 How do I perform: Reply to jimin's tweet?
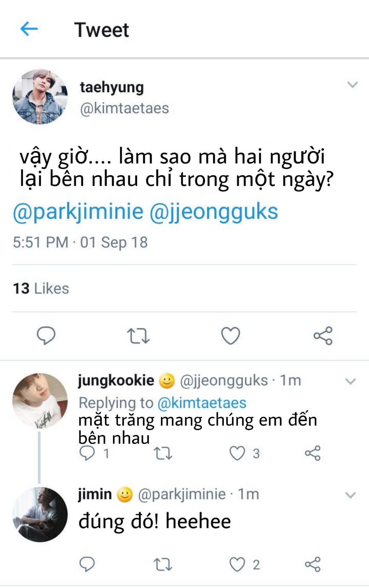(x=87, y=564)
